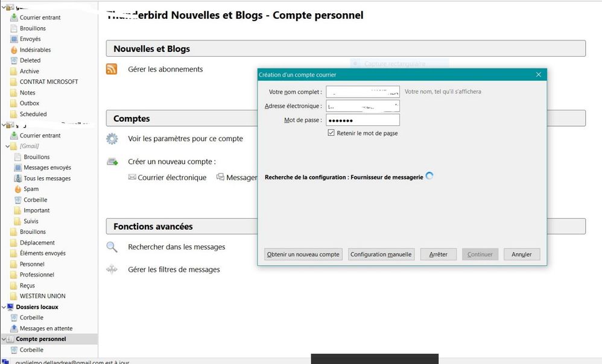Click the magnifier icon for message search
The image size is (602, 364).
coord(112,247)
